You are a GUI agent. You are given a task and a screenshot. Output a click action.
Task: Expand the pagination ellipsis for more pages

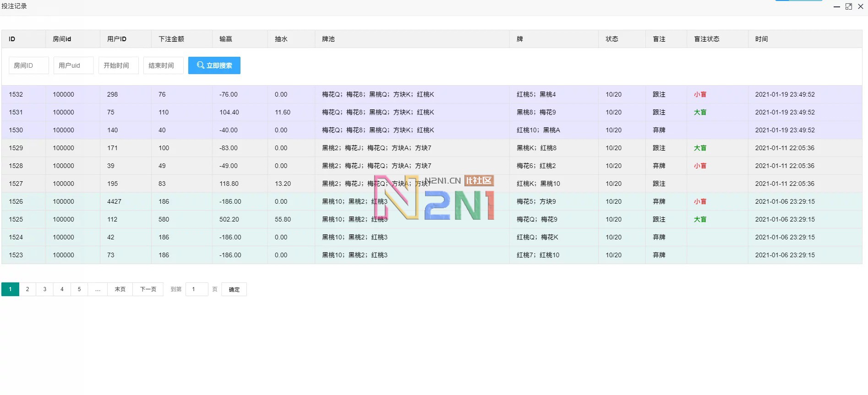98,289
